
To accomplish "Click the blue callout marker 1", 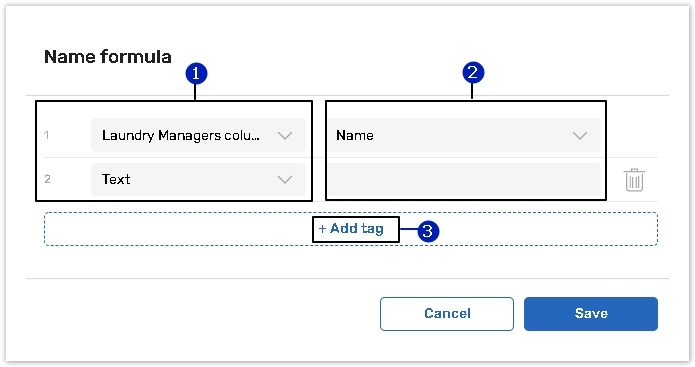I will 196,74.
